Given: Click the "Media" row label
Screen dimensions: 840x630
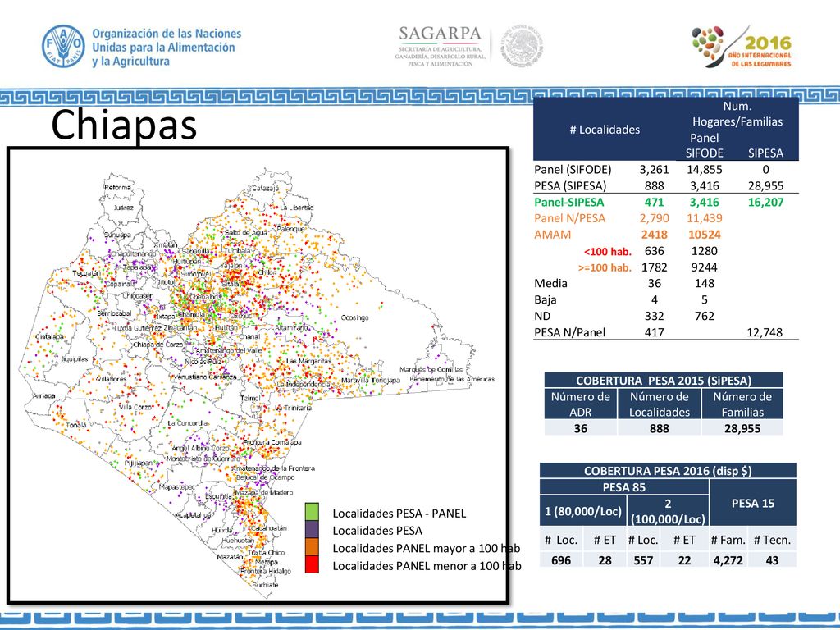Looking at the screenshot, I should (550, 283).
